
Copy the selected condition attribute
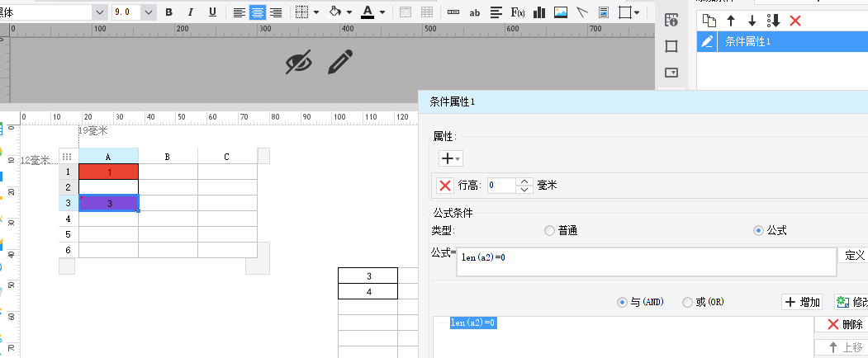pos(709,20)
